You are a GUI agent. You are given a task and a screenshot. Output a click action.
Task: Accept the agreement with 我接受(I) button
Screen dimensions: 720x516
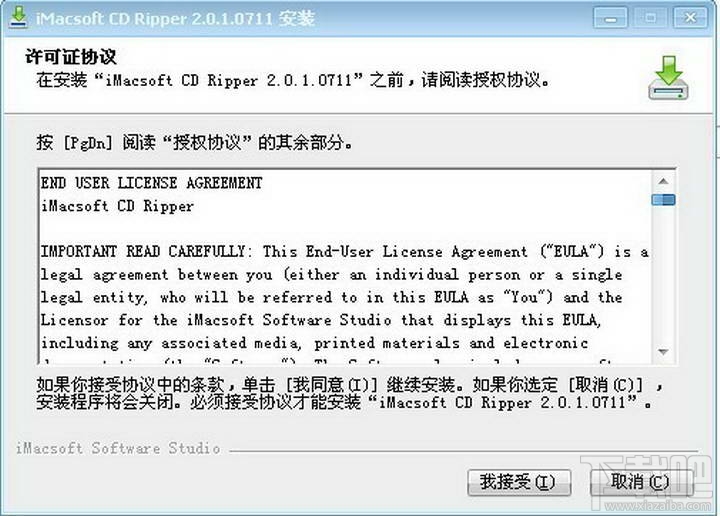tap(519, 482)
